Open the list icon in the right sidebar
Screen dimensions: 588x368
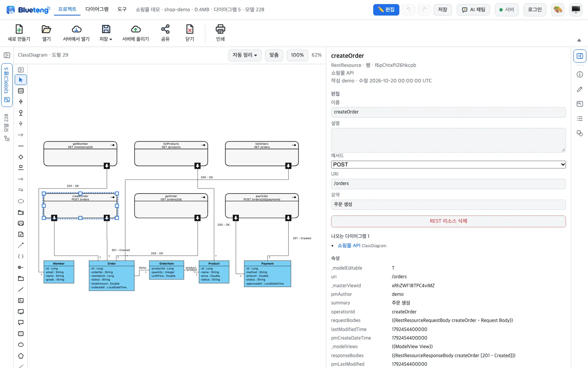(580, 119)
